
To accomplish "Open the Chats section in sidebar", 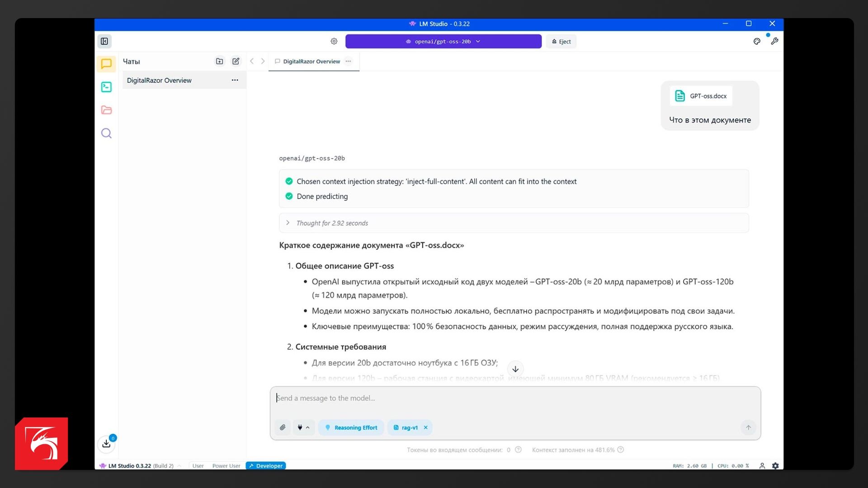I will (106, 64).
